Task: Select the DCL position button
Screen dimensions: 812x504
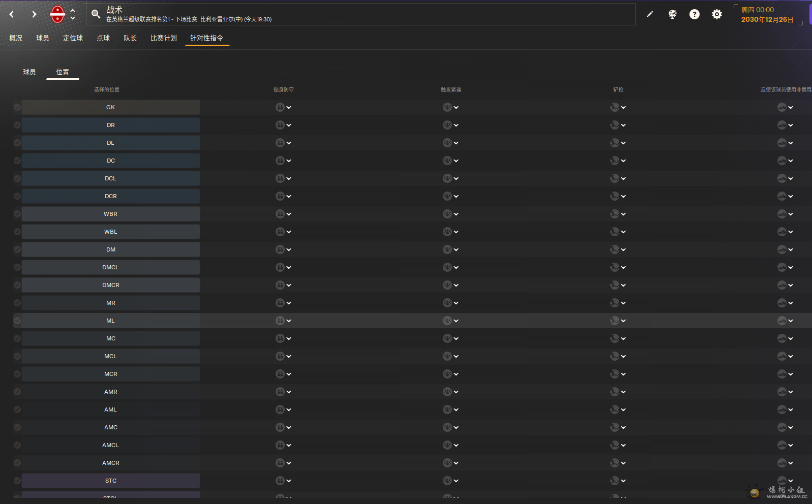Action: pyautogui.click(x=111, y=178)
